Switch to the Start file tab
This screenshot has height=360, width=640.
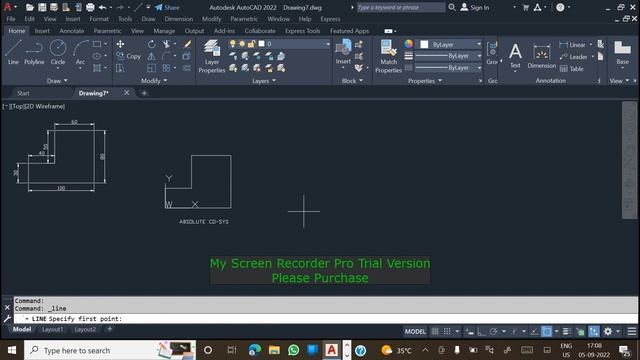23,93
